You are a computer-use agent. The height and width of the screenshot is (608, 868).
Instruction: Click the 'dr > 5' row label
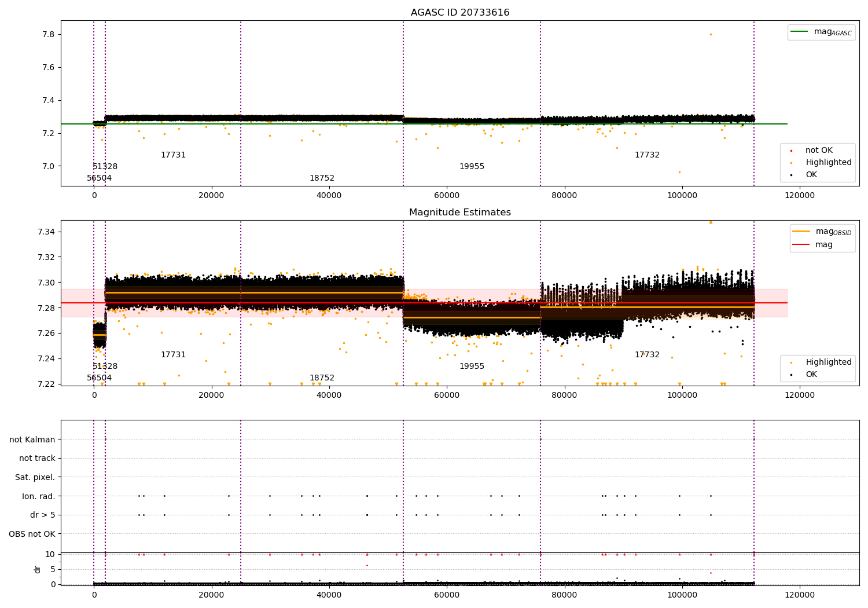(x=43, y=515)
